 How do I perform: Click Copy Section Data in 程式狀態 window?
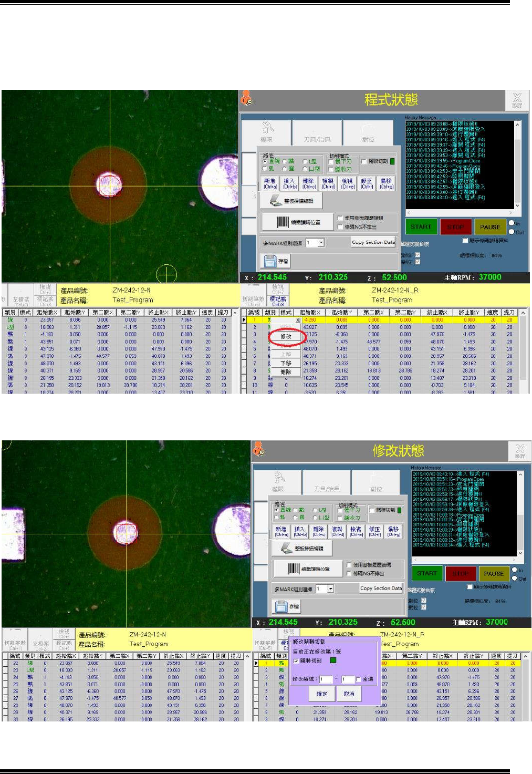click(373, 242)
